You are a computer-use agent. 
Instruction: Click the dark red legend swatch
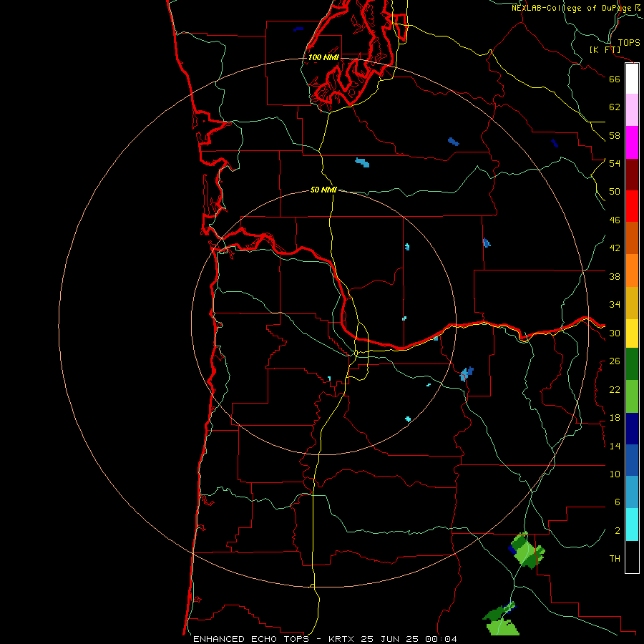(x=632, y=175)
